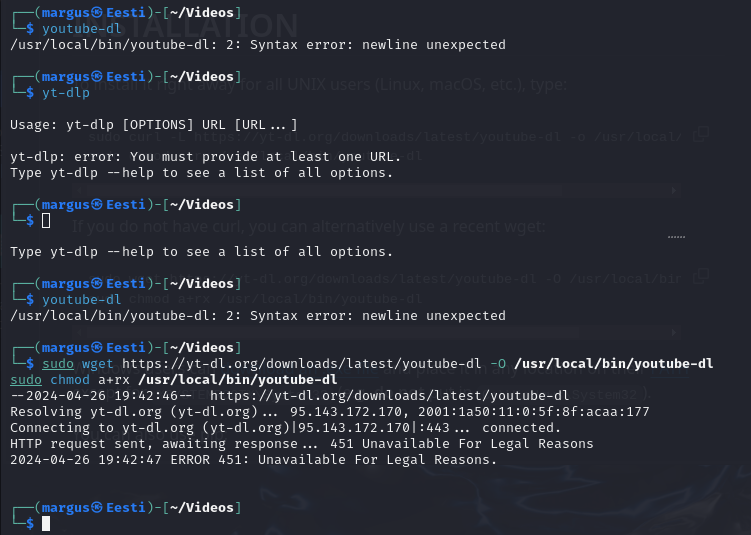Image resolution: width=751 pixels, height=535 pixels.
Task: Click the ㉿ symbol in the topmost prompt
Action: [96, 13]
